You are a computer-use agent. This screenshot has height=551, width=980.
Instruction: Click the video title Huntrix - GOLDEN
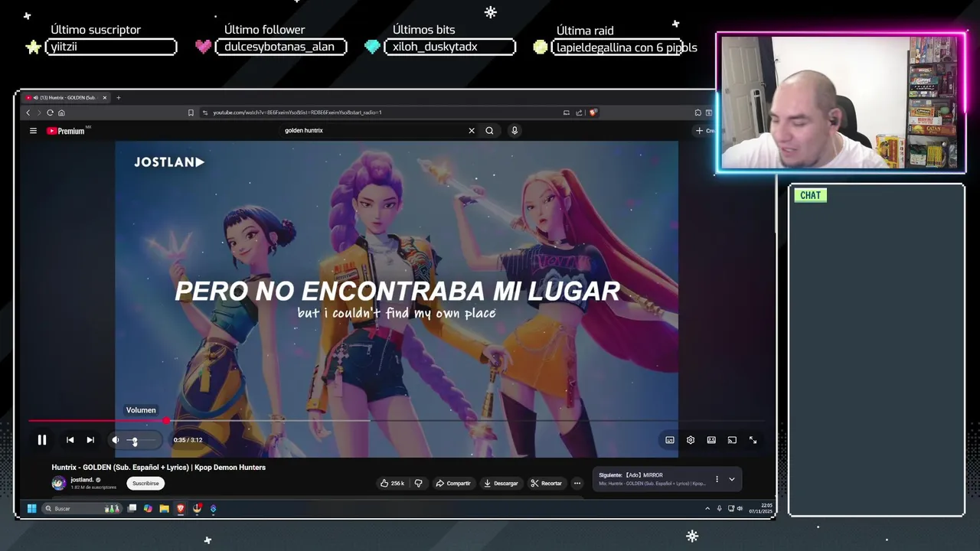(x=158, y=468)
